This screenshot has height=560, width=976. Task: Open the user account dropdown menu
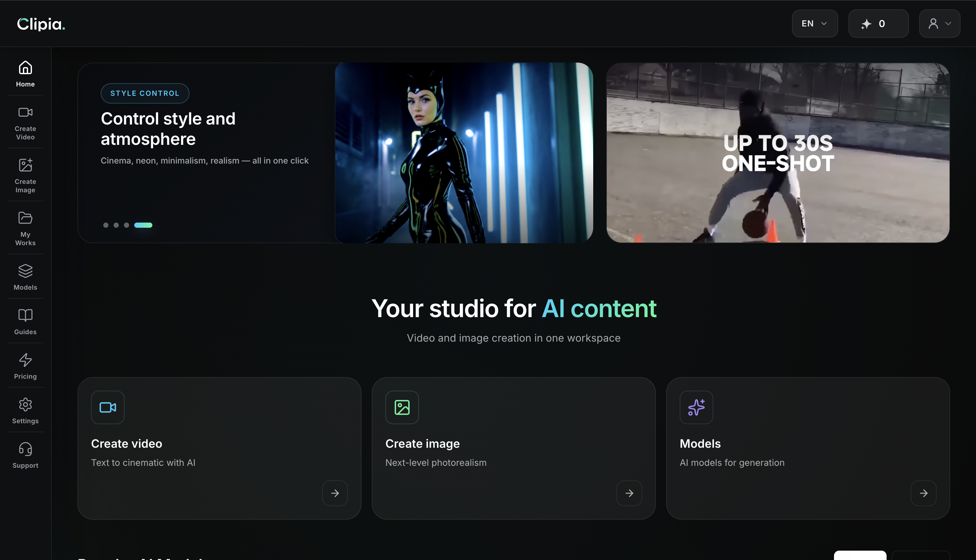click(939, 24)
